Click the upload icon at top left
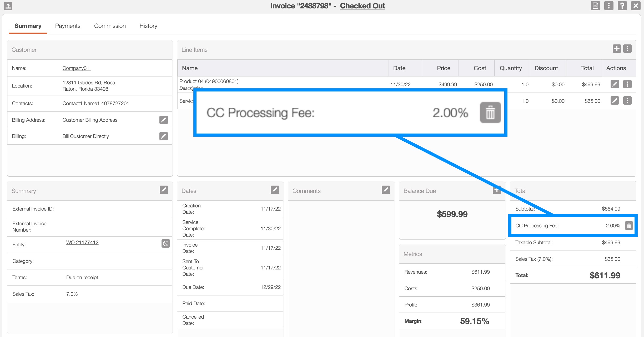Viewport: 644px width, 337px height. (8, 6)
